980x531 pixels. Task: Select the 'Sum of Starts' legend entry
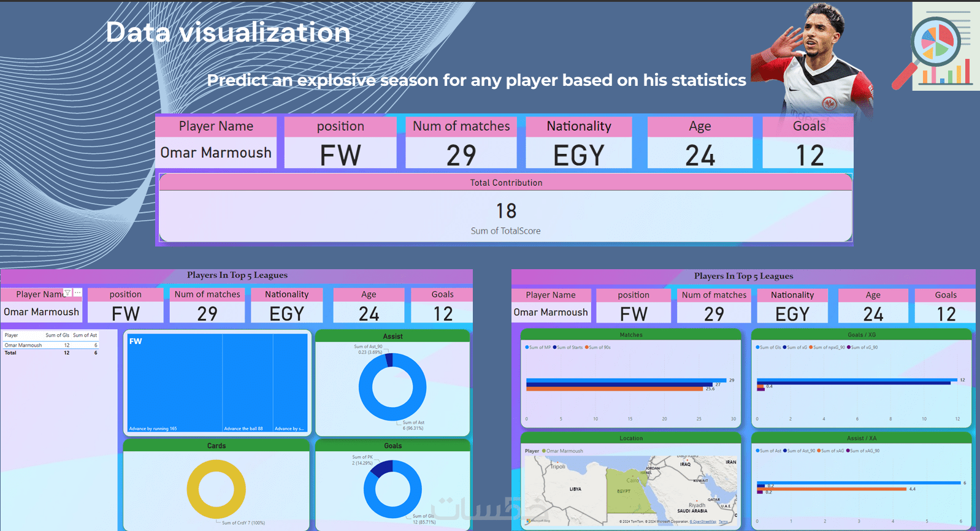click(x=568, y=348)
